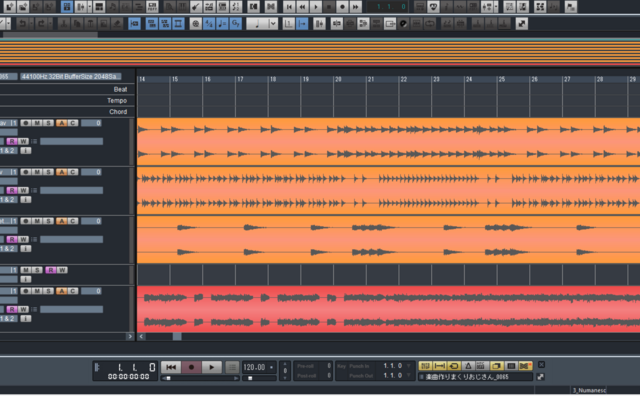The image size is (640, 396).
Task: Select the quarter note length box
Action: [258, 24]
